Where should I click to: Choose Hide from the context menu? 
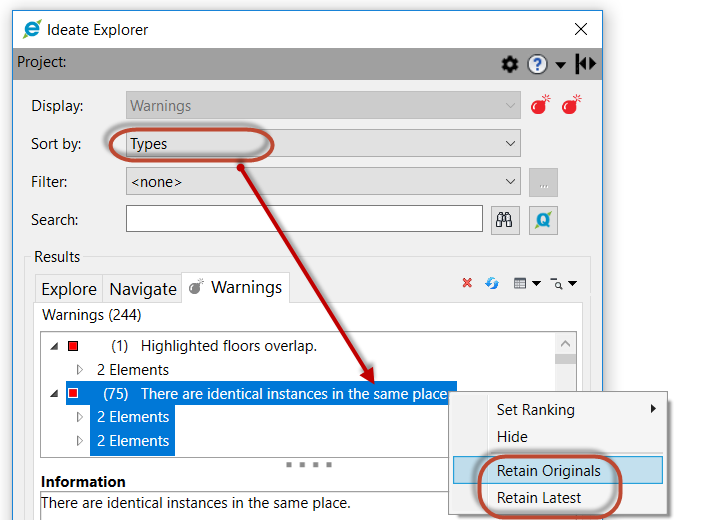[x=558, y=436]
